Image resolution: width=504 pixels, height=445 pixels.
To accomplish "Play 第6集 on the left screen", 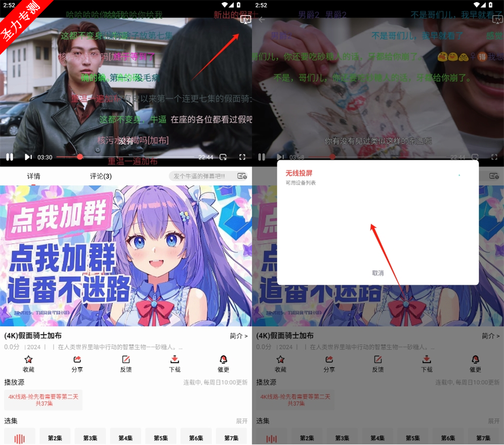I will [196, 436].
